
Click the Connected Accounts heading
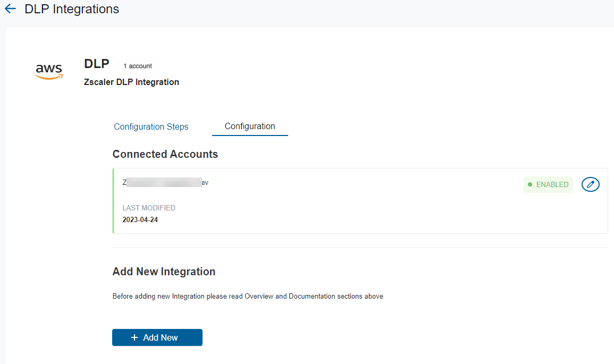[165, 154]
